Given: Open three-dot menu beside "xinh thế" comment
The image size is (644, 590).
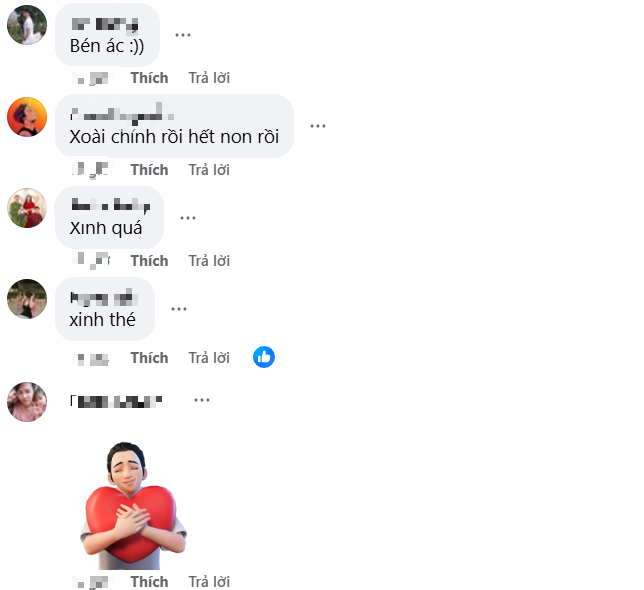Looking at the screenshot, I should [x=179, y=309].
